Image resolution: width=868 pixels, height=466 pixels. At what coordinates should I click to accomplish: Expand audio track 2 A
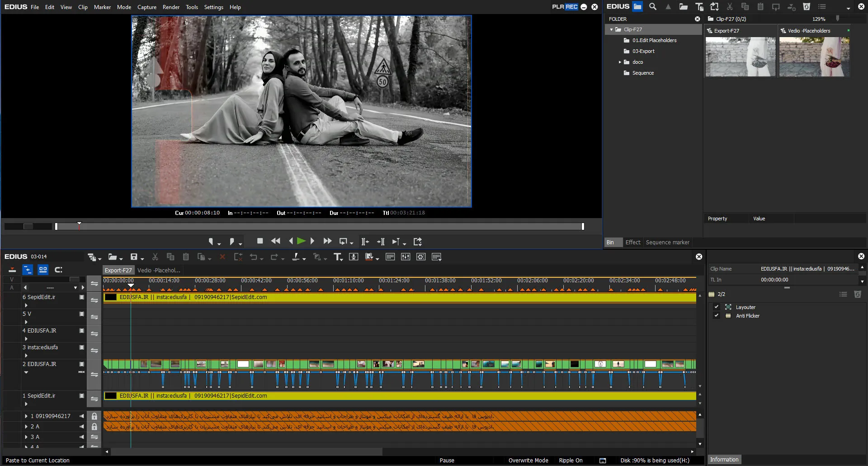click(x=26, y=427)
